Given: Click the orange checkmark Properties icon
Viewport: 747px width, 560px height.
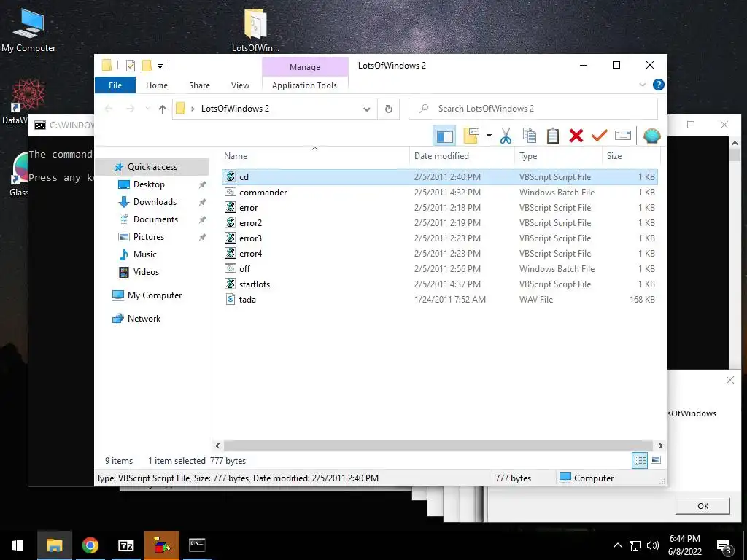Looking at the screenshot, I should pyautogui.click(x=600, y=136).
